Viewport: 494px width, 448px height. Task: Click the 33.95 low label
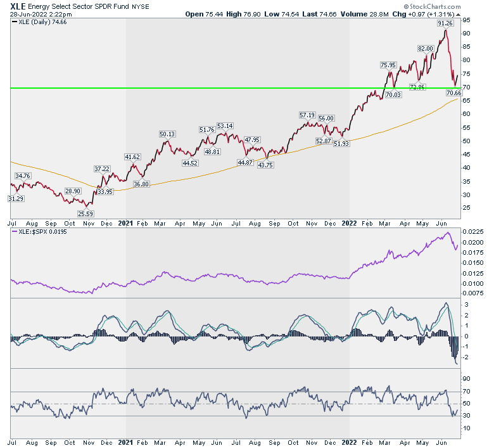coord(105,191)
